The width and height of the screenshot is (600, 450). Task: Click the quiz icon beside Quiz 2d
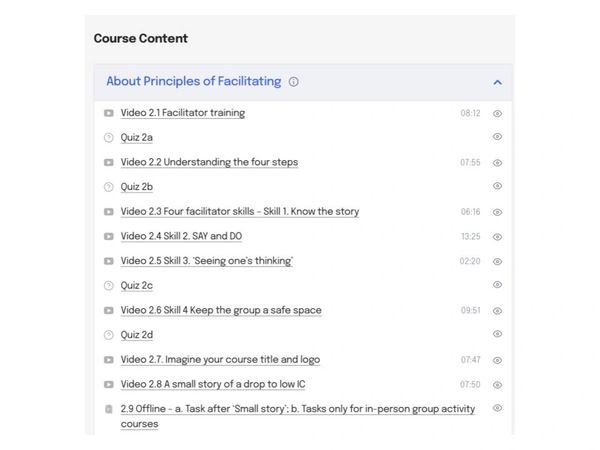point(108,335)
